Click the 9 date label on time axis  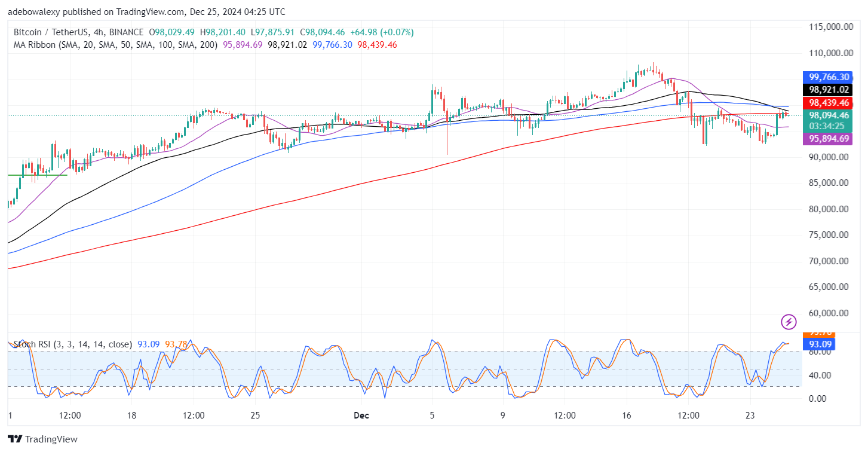502,416
